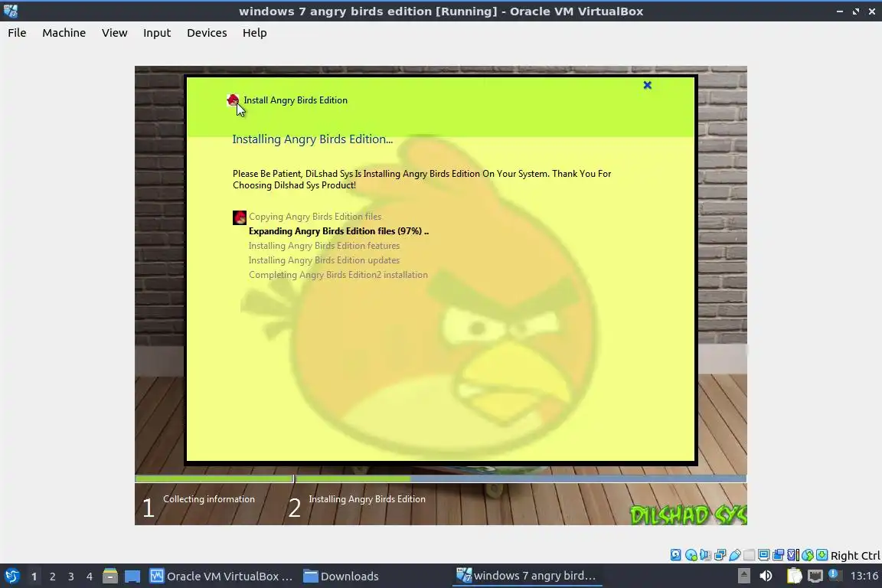Open the notification alert tray icon
882x588 pixels.
point(835,575)
